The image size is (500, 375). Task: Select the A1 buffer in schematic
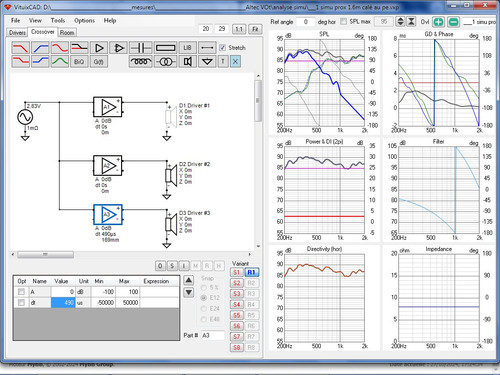pyautogui.click(x=108, y=107)
